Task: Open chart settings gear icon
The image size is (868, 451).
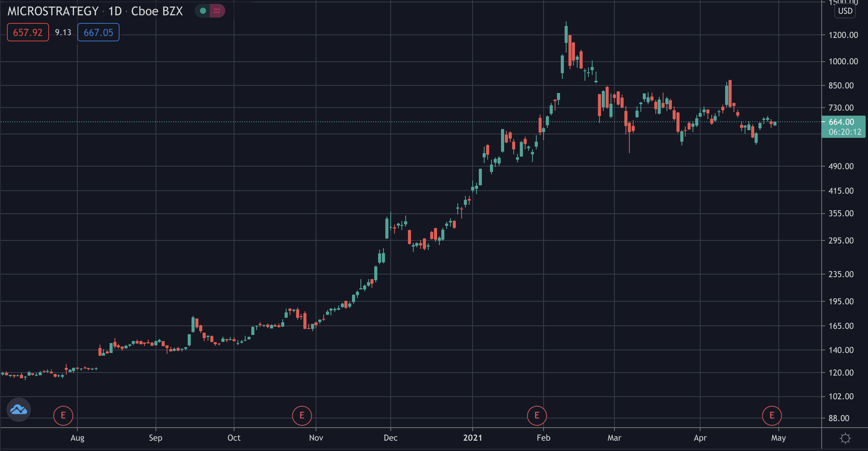Action: point(845,438)
